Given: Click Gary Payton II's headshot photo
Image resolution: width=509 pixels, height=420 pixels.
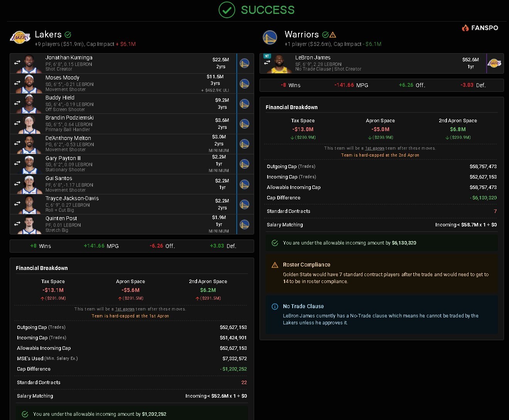Looking at the screenshot, I should (x=30, y=164).
